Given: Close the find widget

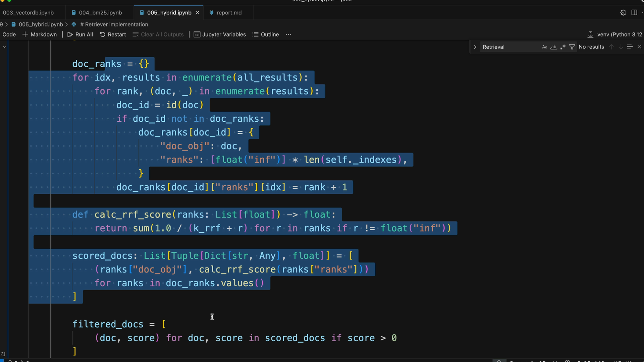Looking at the screenshot, I should click(x=639, y=47).
